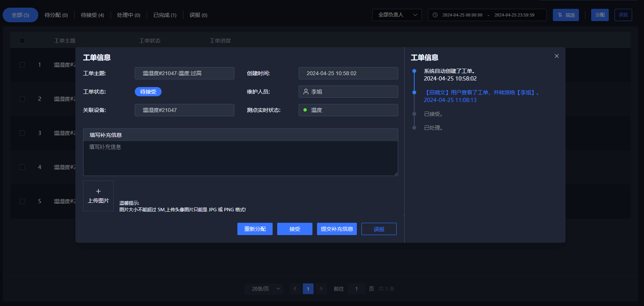644x306 pixels.
Task: Open the 全部负责人 dropdown
Action: pos(397,15)
